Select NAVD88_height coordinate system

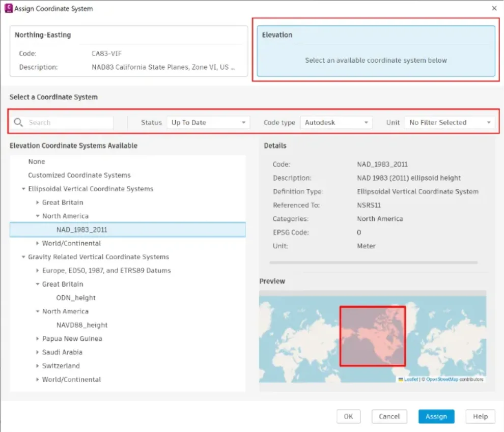[82, 325]
